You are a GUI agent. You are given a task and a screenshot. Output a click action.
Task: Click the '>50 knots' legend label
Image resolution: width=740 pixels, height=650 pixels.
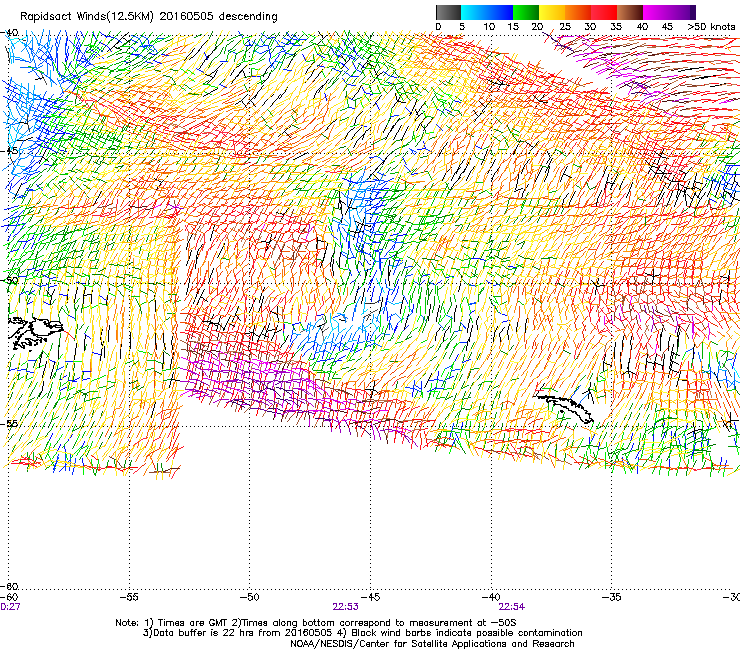711,27
